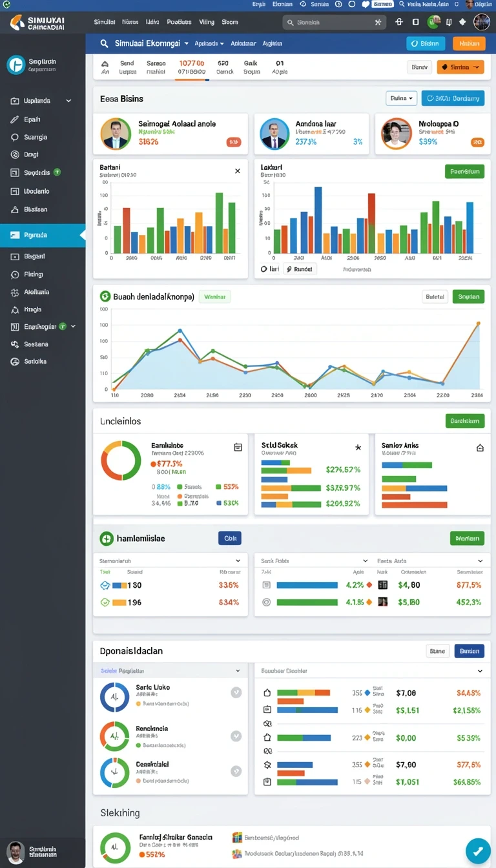Click the green Dardisiam button in Uncleinlos
The width and height of the screenshot is (496, 868).
(x=465, y=420)
